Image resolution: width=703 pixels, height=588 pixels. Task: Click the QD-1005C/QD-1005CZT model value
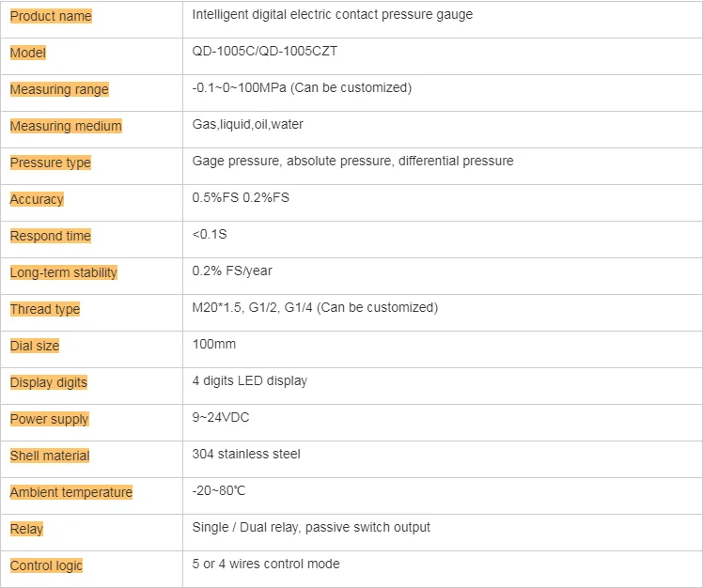coord(264,52)
